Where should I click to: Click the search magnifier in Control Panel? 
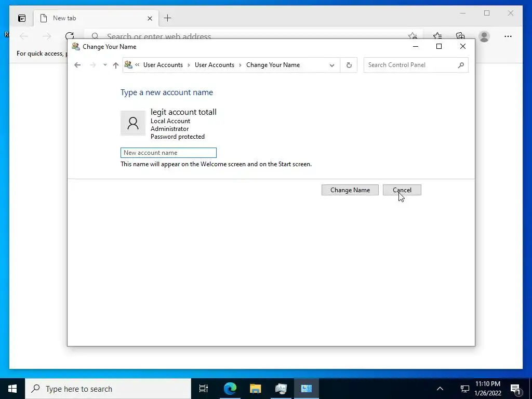click(461, 65)
